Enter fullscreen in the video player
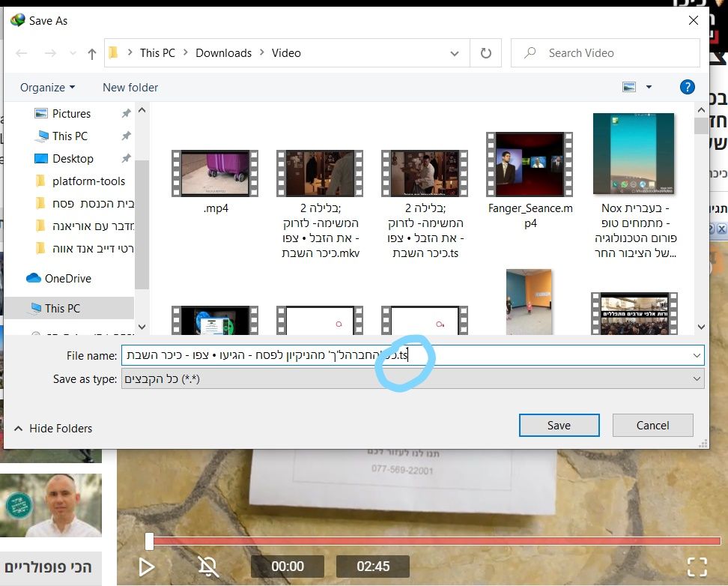The image size is (728, 586). tap(697, 567)
